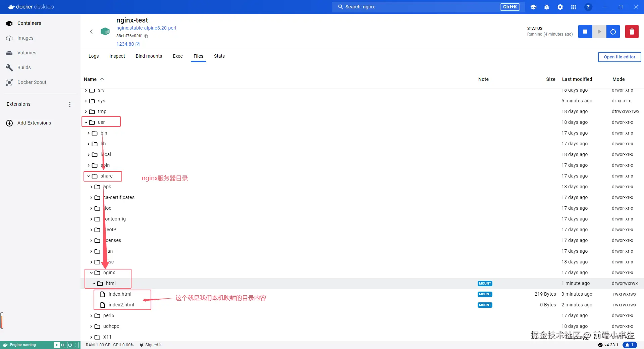The image size is (644, 349).
Task: Delete the nginx-test container
Action: 632,32
